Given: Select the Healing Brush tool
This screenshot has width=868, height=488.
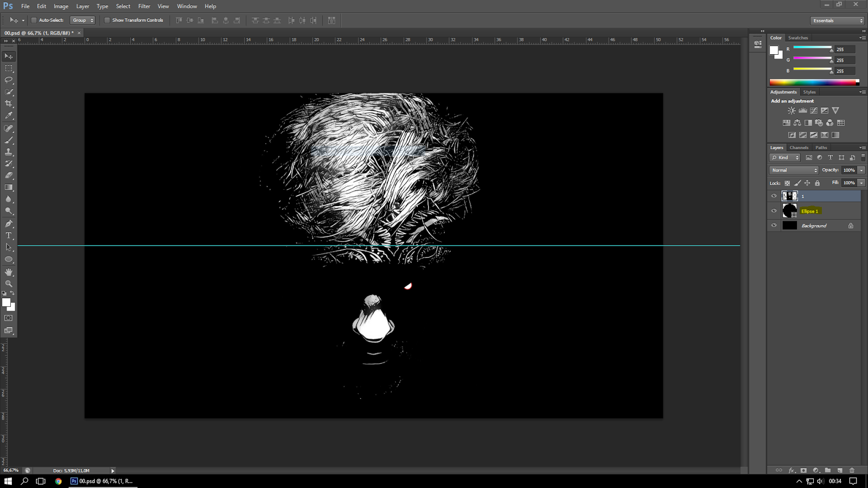Looking at the screenshot, I should click(x=9, y=129).
